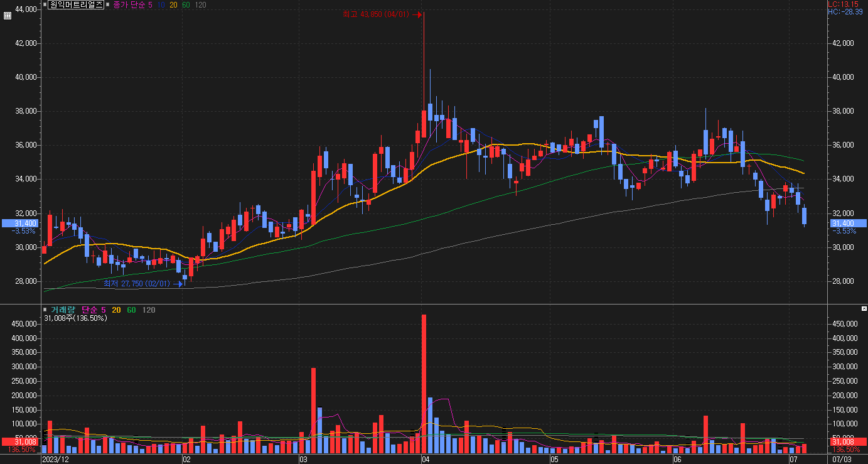Click the 03 month axis label
This screenshot has height=464, width=868.
[x=303, y=460]
